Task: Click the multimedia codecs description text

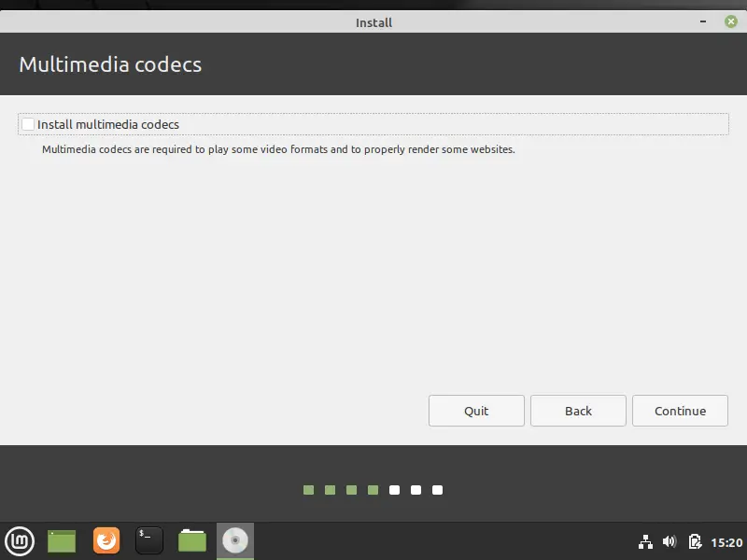Action: (x=278, y=149)
